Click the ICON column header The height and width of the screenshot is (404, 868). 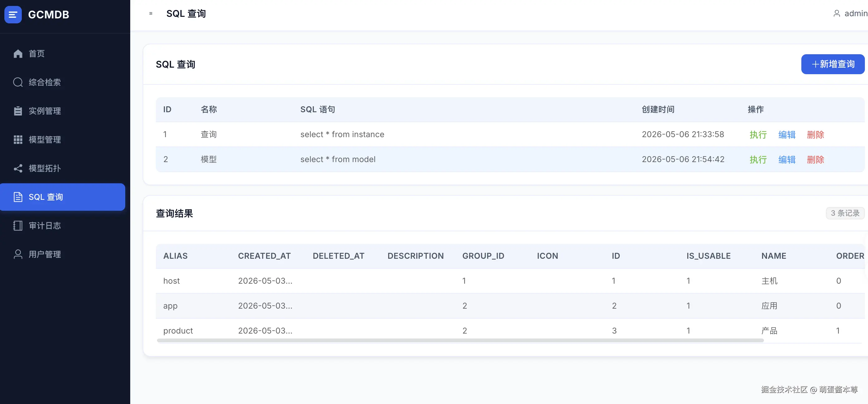coord(547,256)
